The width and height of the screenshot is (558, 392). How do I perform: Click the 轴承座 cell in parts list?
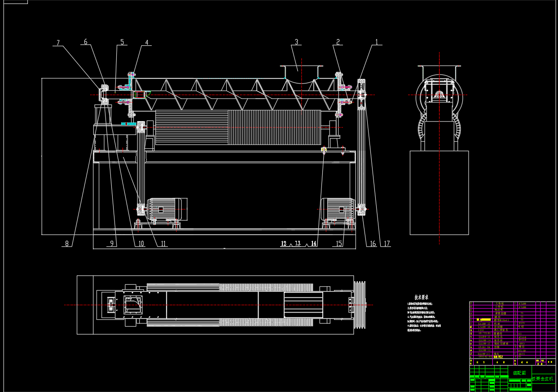tap(498, 340)
